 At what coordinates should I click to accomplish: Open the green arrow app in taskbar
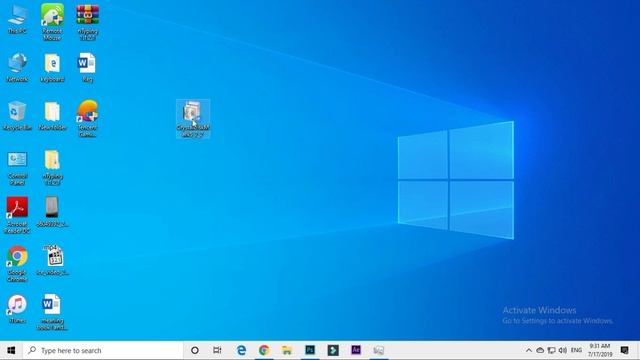click(x=333, y=350)
